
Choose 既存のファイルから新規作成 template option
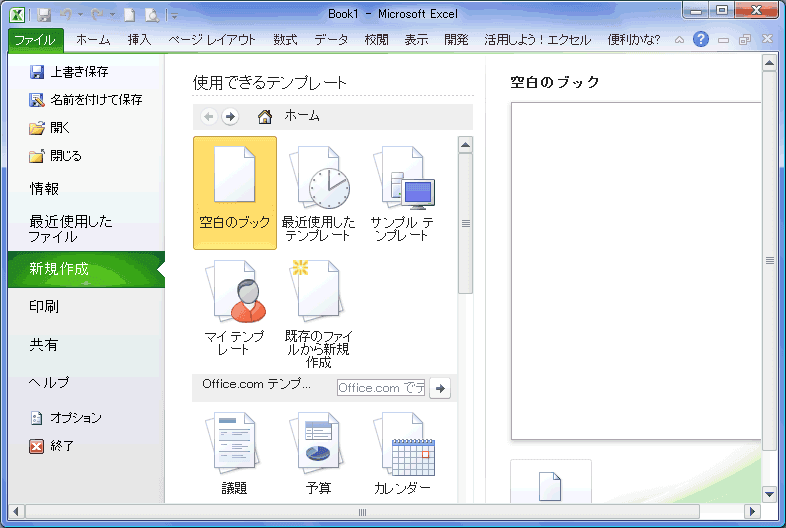point(318,310)
